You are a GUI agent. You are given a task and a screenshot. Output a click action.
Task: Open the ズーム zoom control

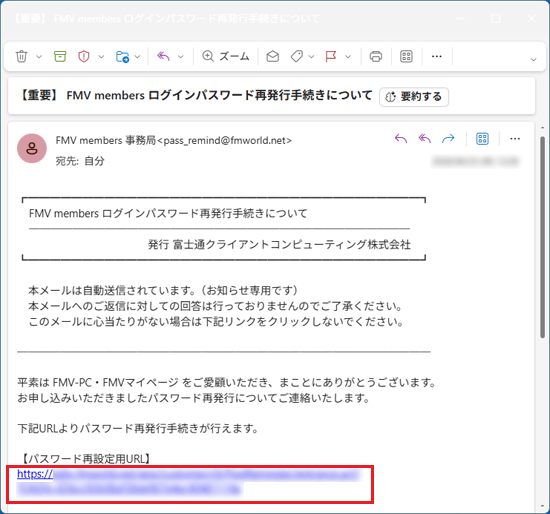pos(226,56)
